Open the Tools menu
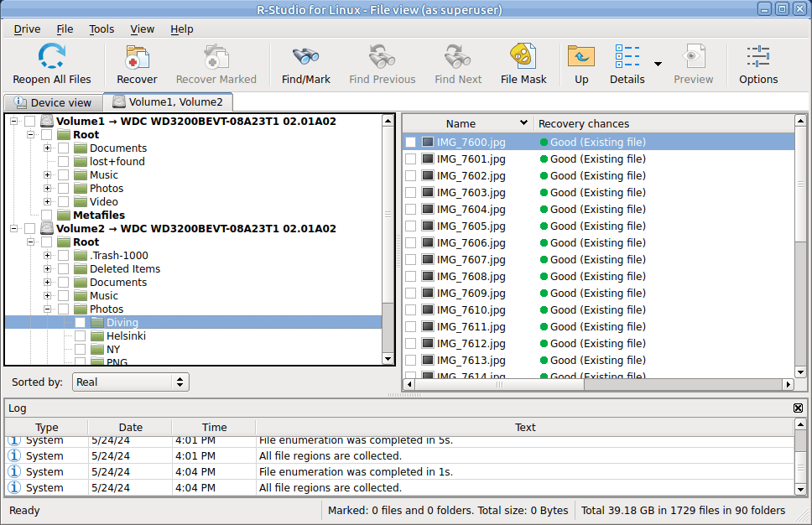812x525 pixels. [x=101, y=29]
